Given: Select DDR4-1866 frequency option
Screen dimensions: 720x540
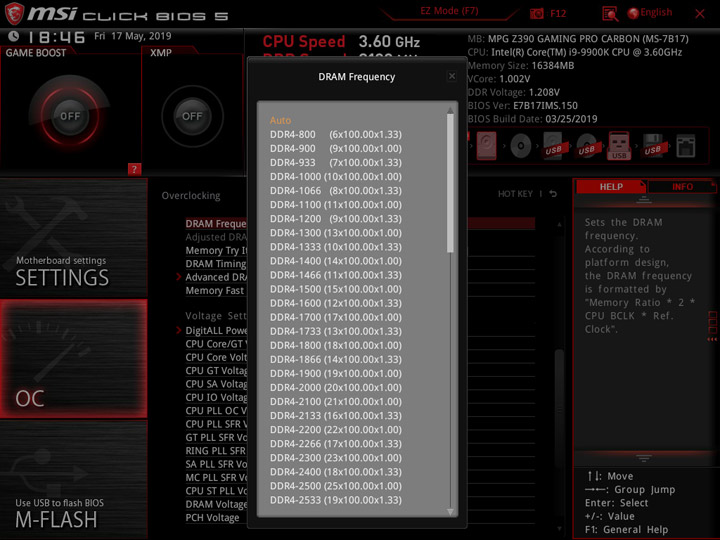Looking at the screenshot, I should tap(336, 359).
